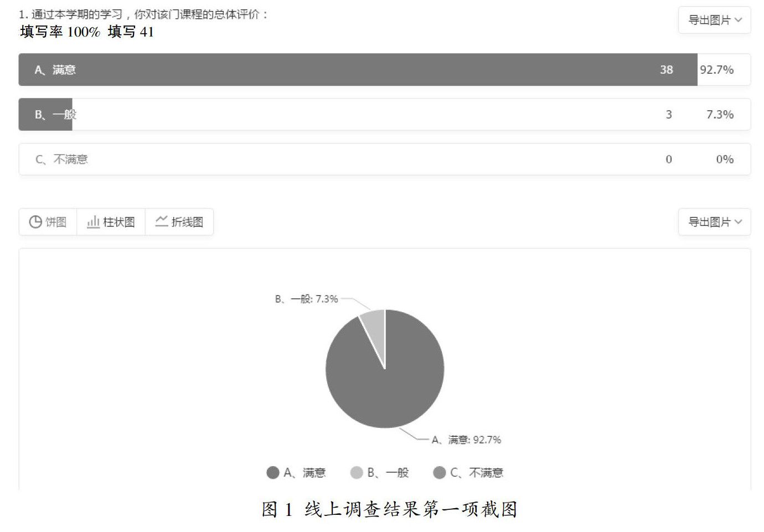Expand the chevron on the chart's 导出图片 button
The width and height of the screenshot is (764, 532).
pos(739,222)
